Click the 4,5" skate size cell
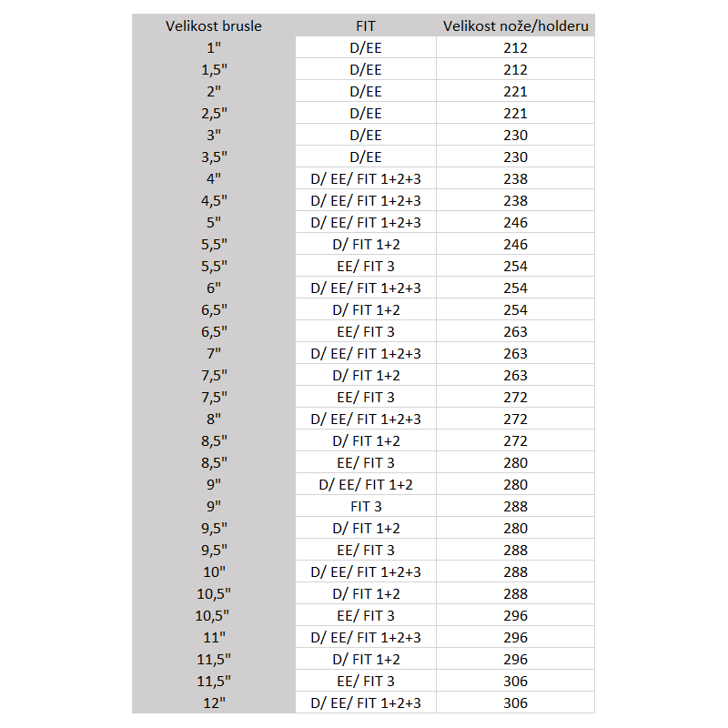The height and width of the screenshot is (728, 728). [x=214, y=200]
